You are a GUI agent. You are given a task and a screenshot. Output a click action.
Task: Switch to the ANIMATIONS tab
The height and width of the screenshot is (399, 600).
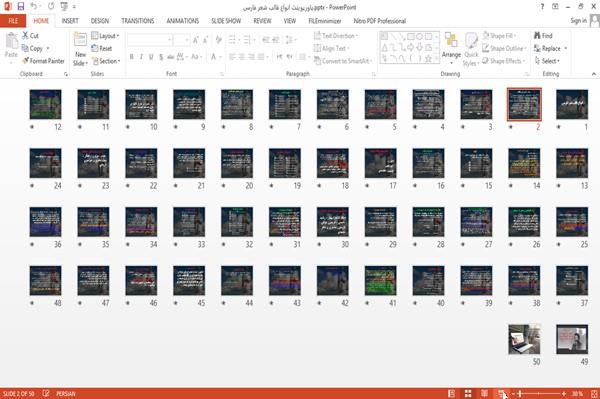coord(183,21)
